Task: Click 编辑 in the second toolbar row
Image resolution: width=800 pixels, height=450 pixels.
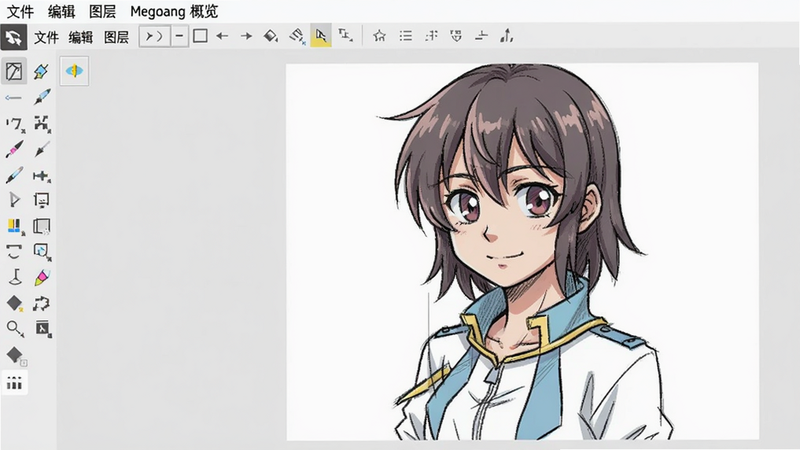Action: (81, 37)
